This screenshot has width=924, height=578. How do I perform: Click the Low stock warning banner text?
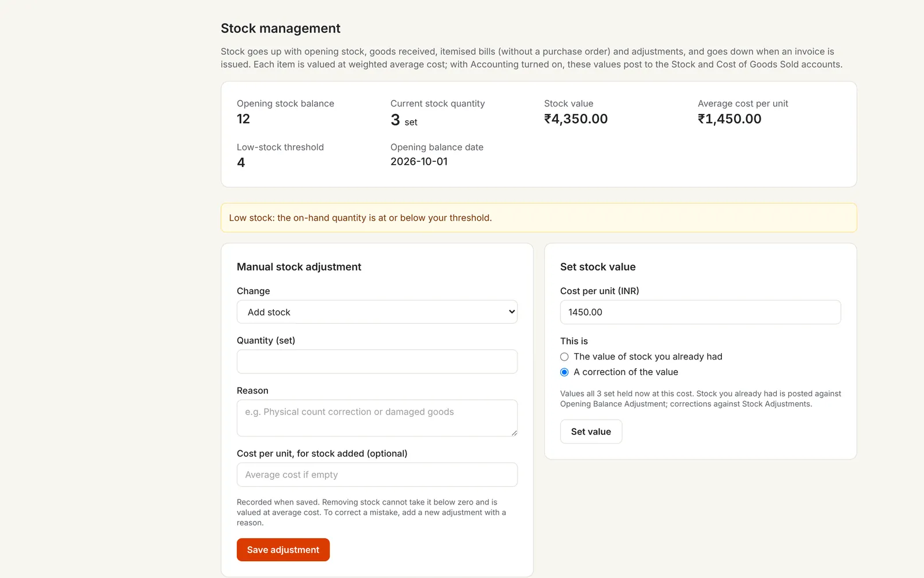[x=360, y=218]
